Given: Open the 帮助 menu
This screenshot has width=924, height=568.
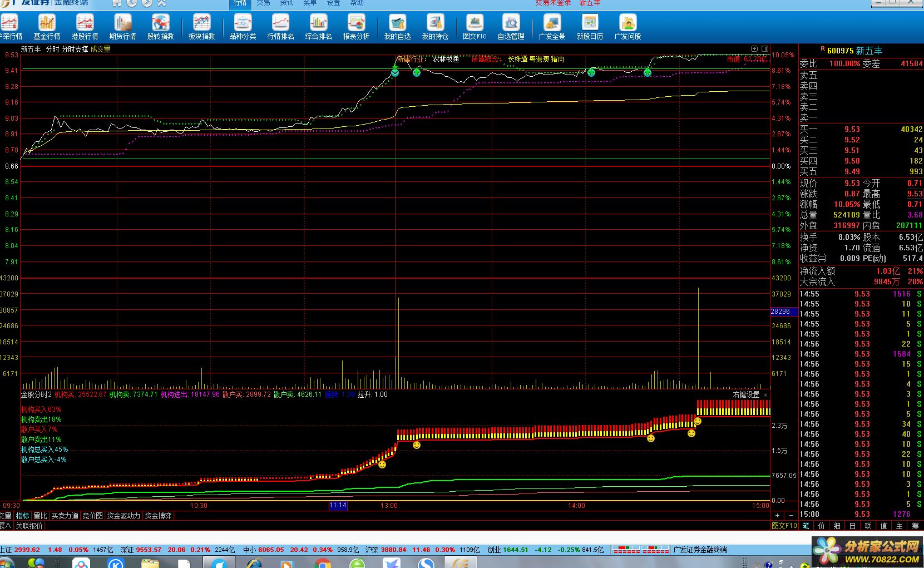Looking at the screenshot, I should point(357,3).
